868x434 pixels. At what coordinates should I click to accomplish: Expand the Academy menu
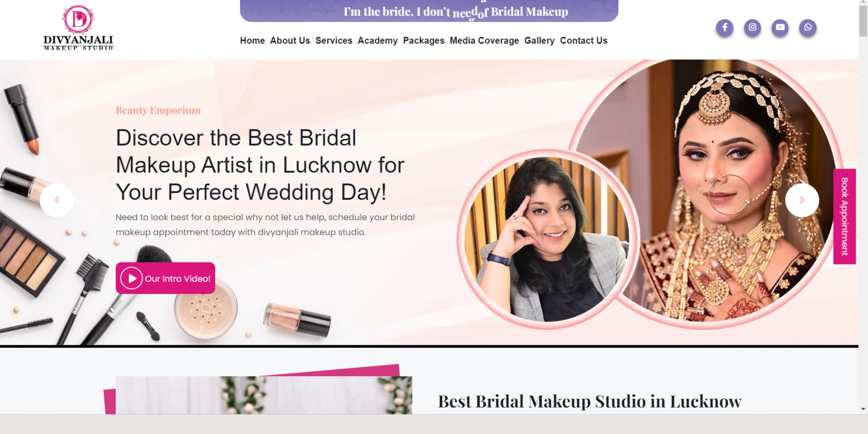(x=377, y=41)
